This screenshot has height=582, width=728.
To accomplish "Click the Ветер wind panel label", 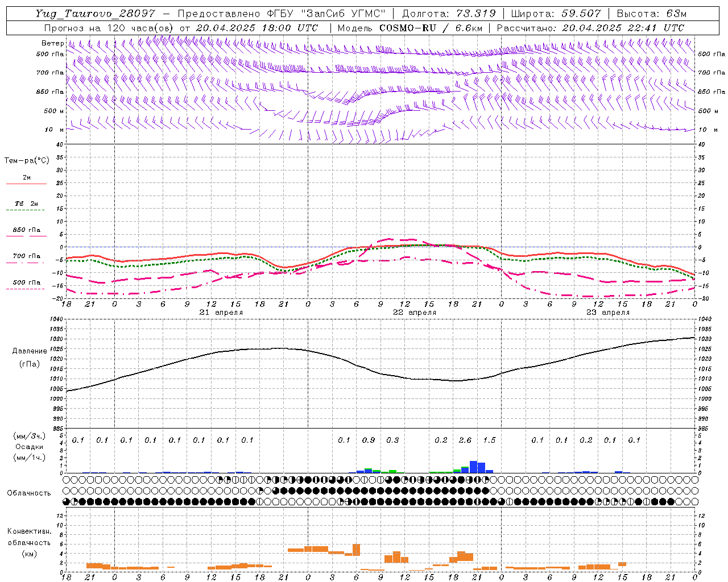I will tap(53, 43).
